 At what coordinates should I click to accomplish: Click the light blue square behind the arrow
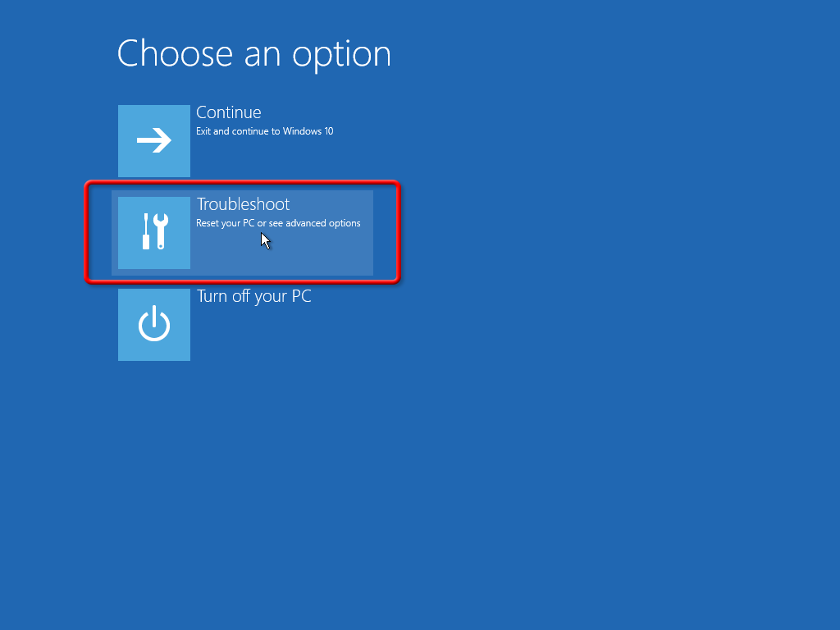pyautogui.click(x=154, y=141)
